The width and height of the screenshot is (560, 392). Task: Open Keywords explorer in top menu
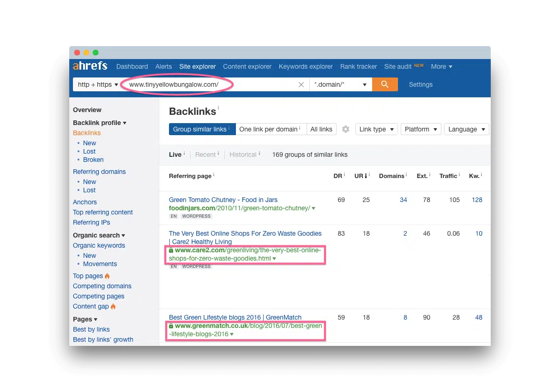coord(306,66)
